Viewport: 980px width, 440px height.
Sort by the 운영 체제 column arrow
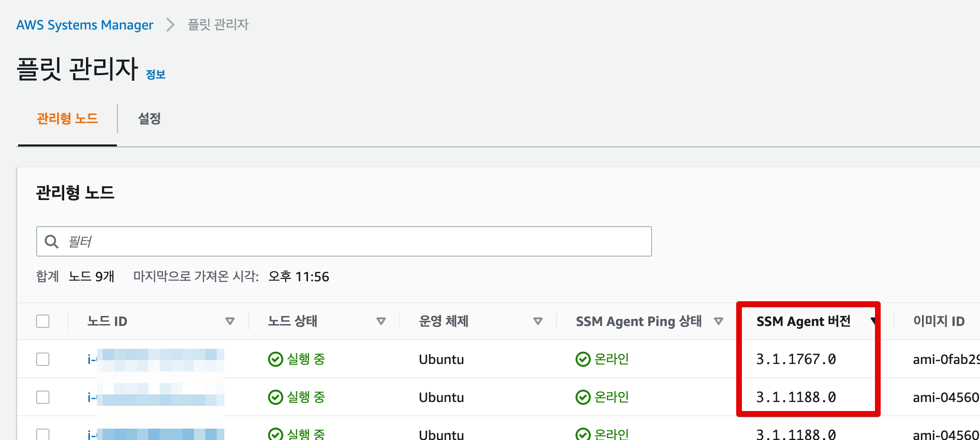point(538,322)
